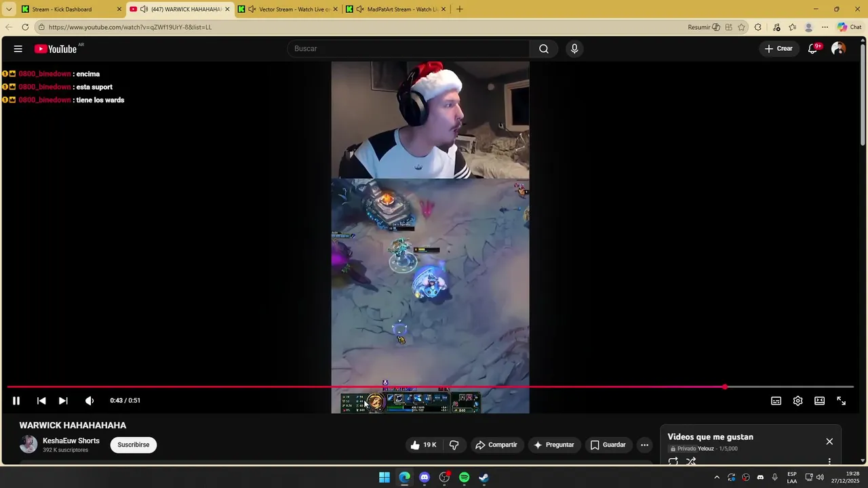Mute the video volume speaker
Image resolution: width=868 pixels, height=488 pixels.
point(89,401)
